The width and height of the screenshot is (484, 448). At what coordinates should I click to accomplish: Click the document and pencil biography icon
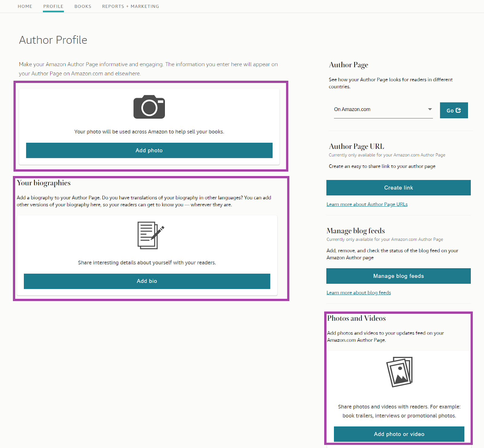151,235
